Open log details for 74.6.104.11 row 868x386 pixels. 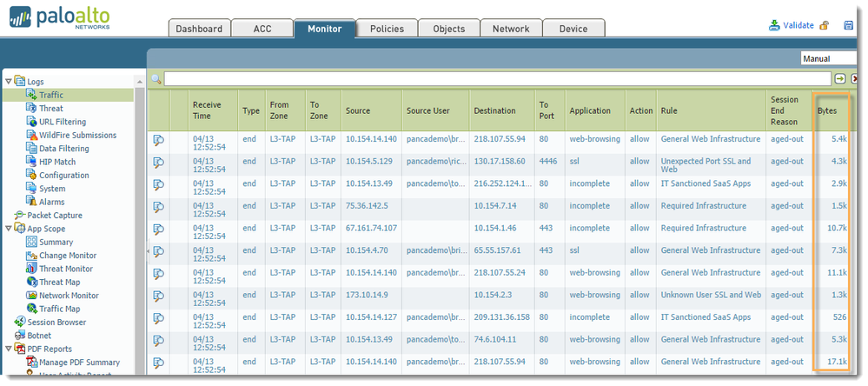(158, 340)
